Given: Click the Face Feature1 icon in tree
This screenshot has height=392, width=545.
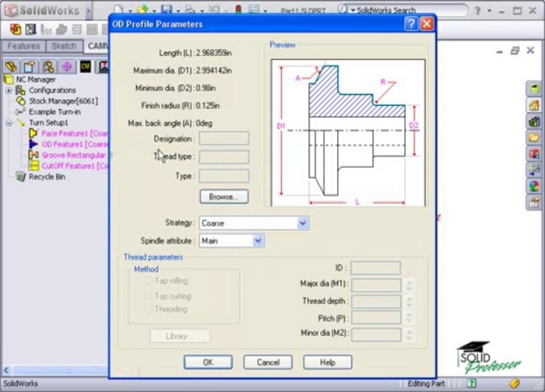Looking at the screenshot, I should tap(33, 133).
